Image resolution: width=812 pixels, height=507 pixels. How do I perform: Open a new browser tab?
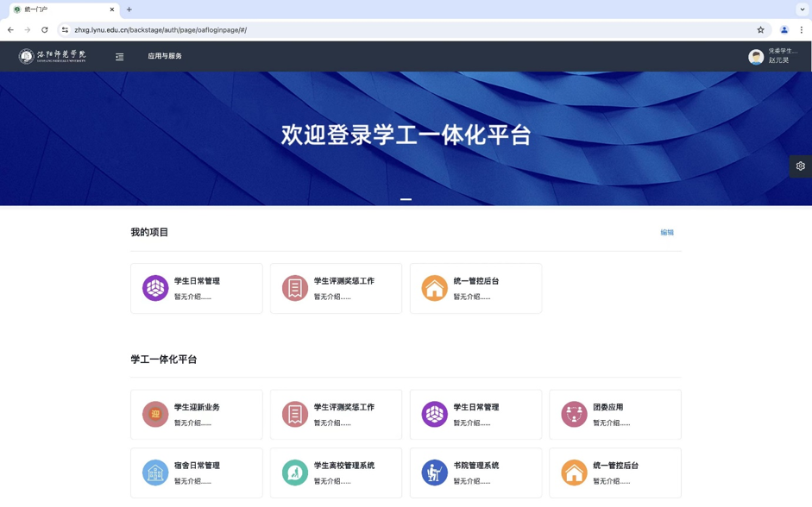[129, 9]
